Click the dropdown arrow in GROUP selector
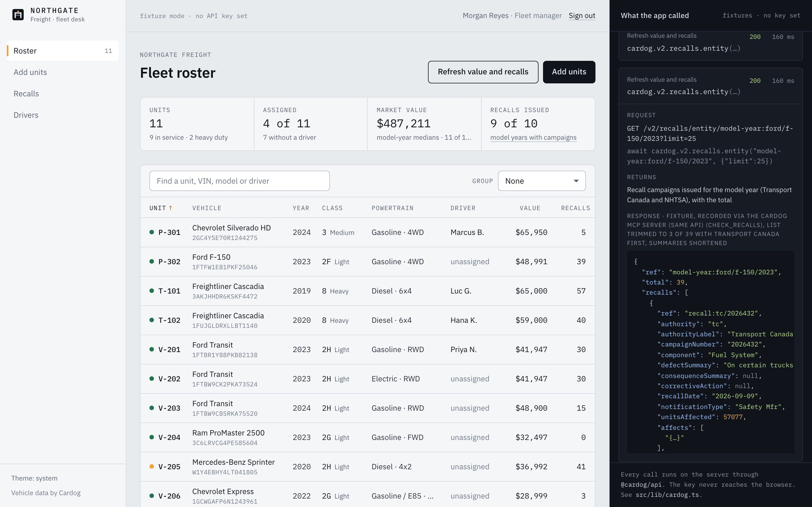Screen dimensions: 812x507 click(x=576, y=181)
